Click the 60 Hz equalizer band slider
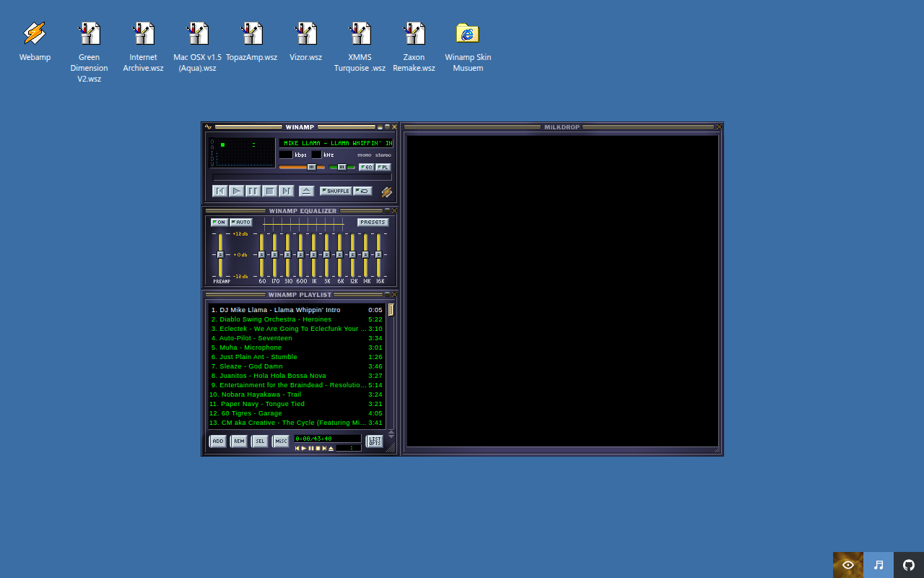 coord(261,254)
